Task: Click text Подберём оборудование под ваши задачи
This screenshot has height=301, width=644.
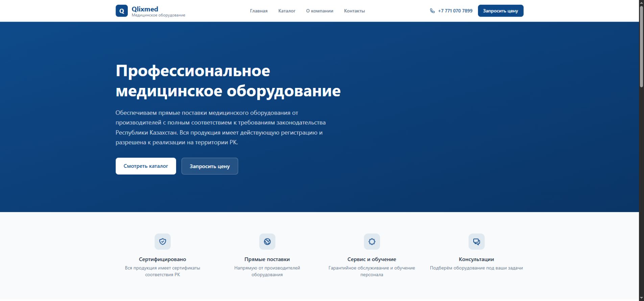Action: coord(476,268)
